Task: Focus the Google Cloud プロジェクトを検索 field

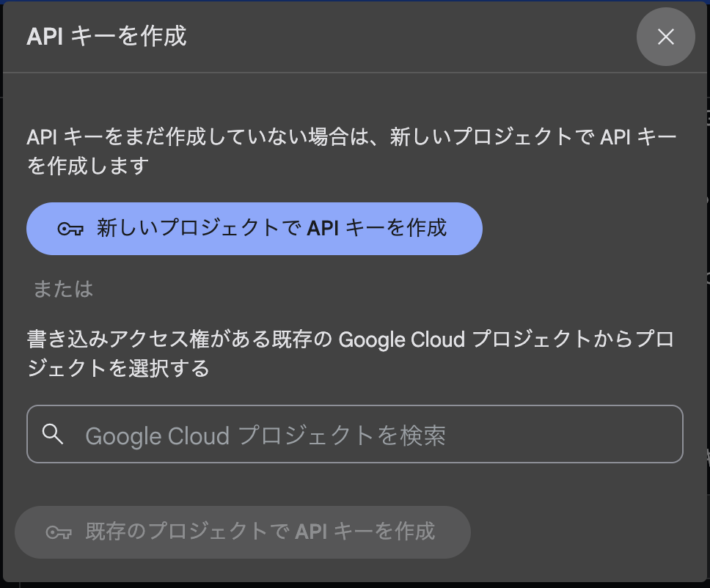Action: [355, 433]
